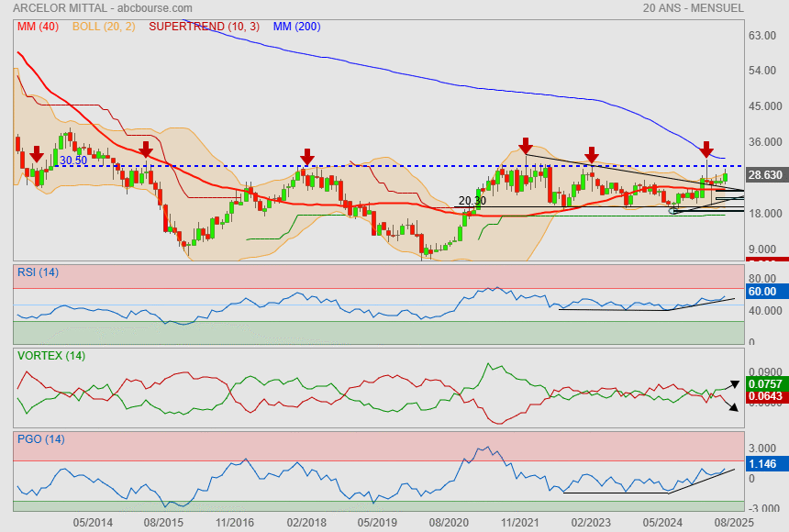Click the 54.00 price axis label
Image resolution: width=789 pixels, height=532 pixels.
pos(762,71)
